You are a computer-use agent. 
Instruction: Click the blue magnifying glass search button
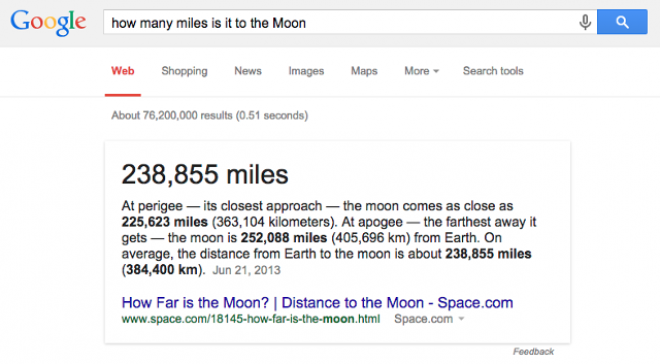(x=622, y=22)
